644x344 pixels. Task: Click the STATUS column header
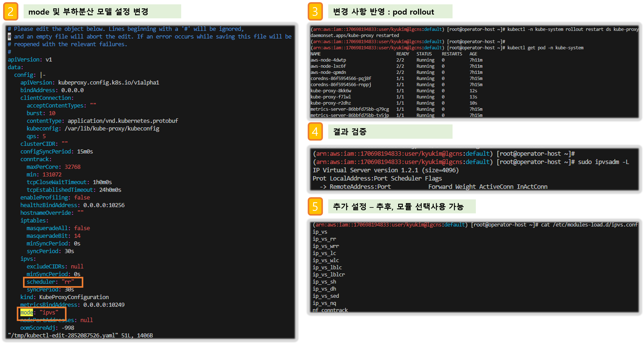pos(424,54)
